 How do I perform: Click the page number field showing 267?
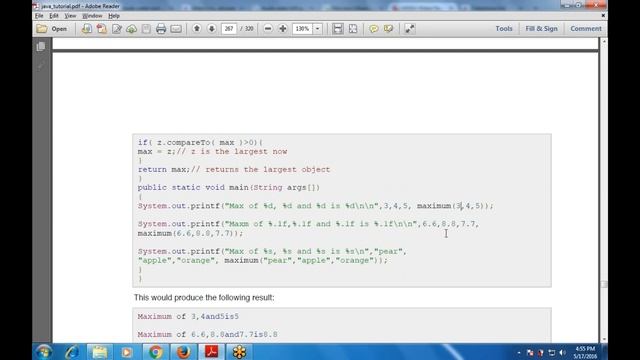click(229, 29)
